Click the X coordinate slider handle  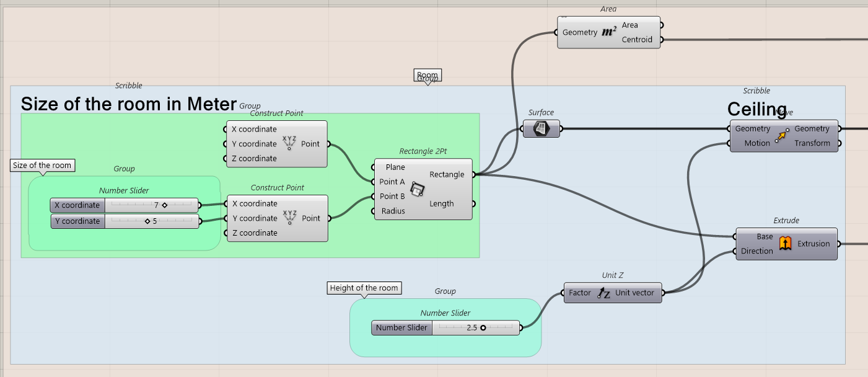point(165,205)
